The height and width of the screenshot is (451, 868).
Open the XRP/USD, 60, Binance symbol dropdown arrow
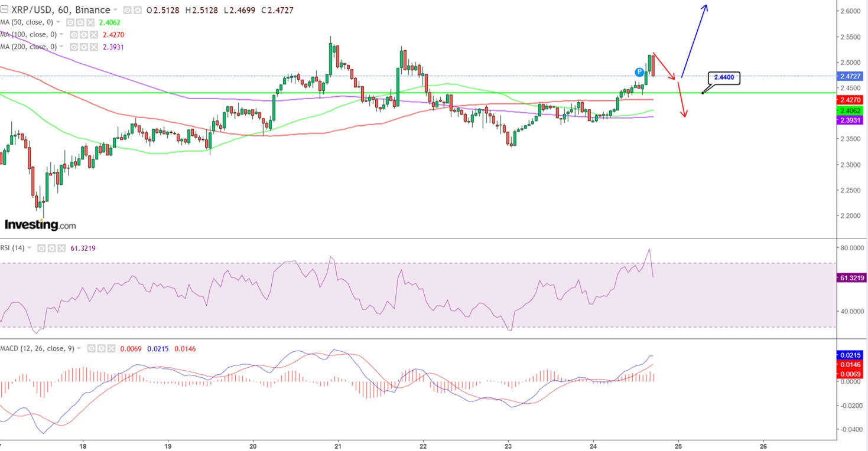pyautogui.click(x=115, y=11)
